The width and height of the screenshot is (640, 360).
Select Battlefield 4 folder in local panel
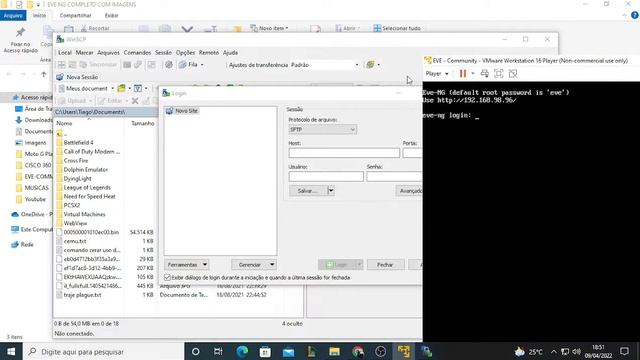pos(78,142)
